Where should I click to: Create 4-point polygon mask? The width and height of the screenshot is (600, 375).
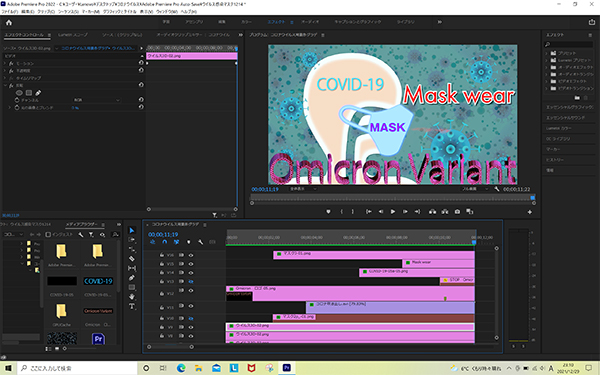29,93
